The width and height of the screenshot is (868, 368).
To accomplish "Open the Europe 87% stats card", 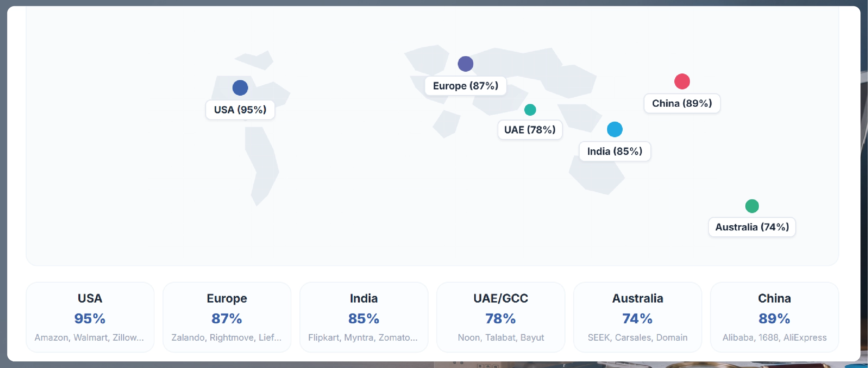I will click(227, 317).
